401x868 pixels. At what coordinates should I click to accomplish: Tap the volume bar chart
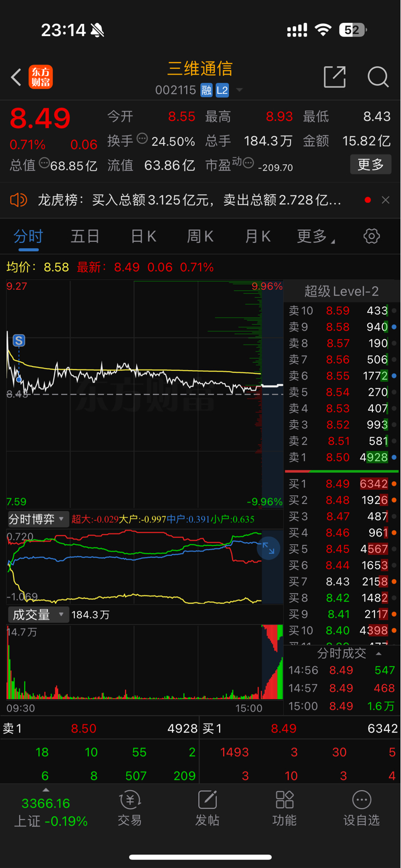(144, 662)
